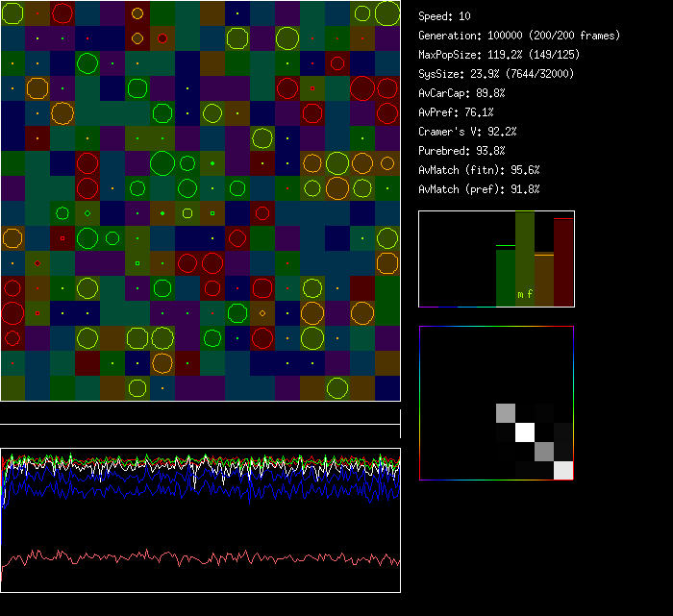Click the AvCarCap: 89.8% label
This screenshot has height=616, width=673.
pyautogui.click(x=461, y=93)
